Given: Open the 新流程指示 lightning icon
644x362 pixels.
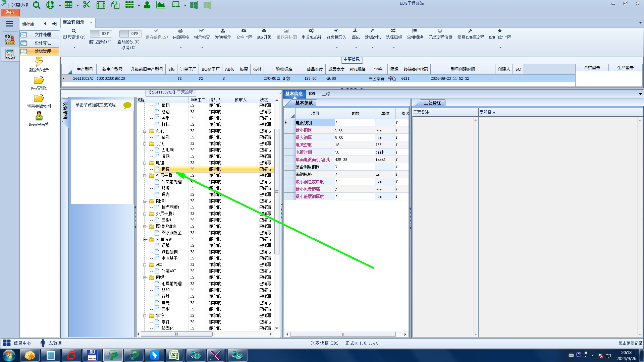Looking at the screenshot, I should click(39, 62).
